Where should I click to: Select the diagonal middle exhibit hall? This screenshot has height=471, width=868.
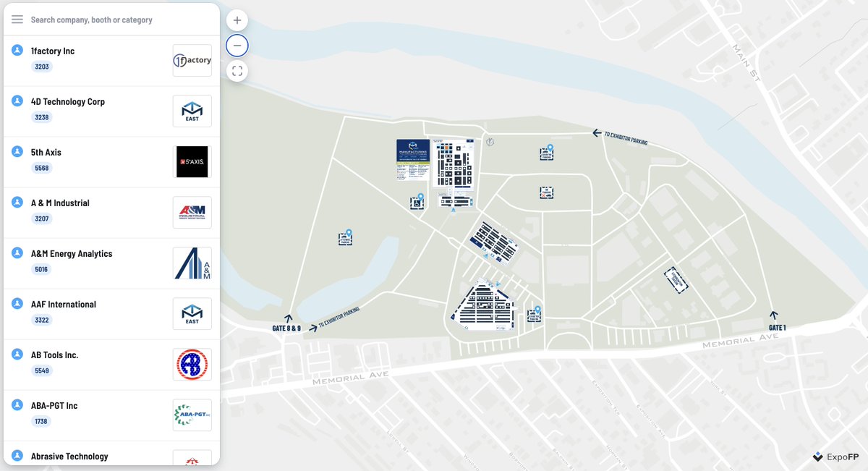(x=494, y=242)
